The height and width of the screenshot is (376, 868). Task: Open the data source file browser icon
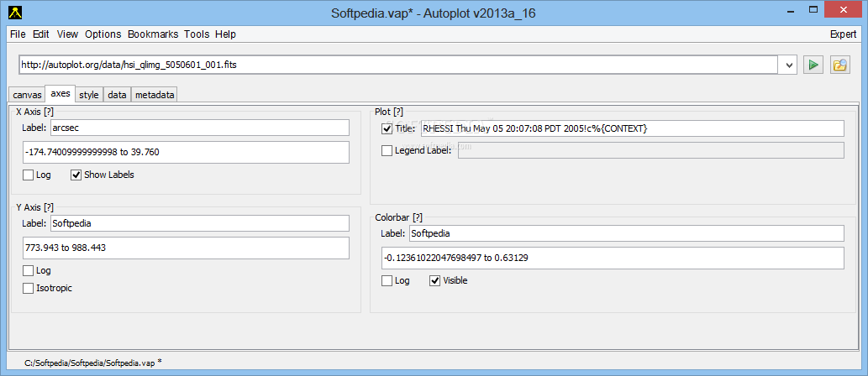839,65
